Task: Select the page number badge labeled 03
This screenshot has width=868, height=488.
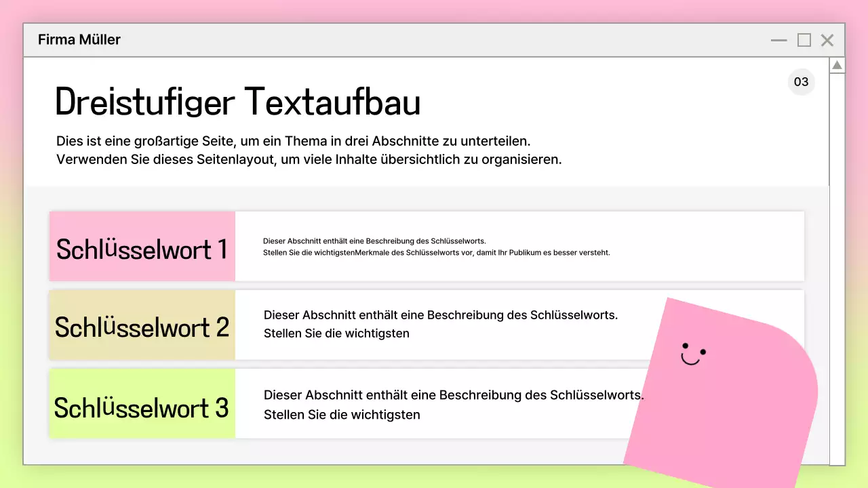Action: coord(801,81)
